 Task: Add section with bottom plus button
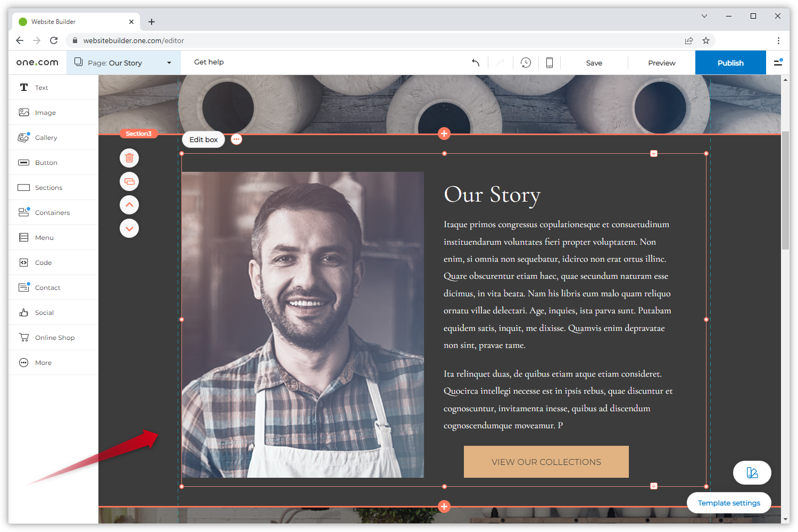pos(444,506)
